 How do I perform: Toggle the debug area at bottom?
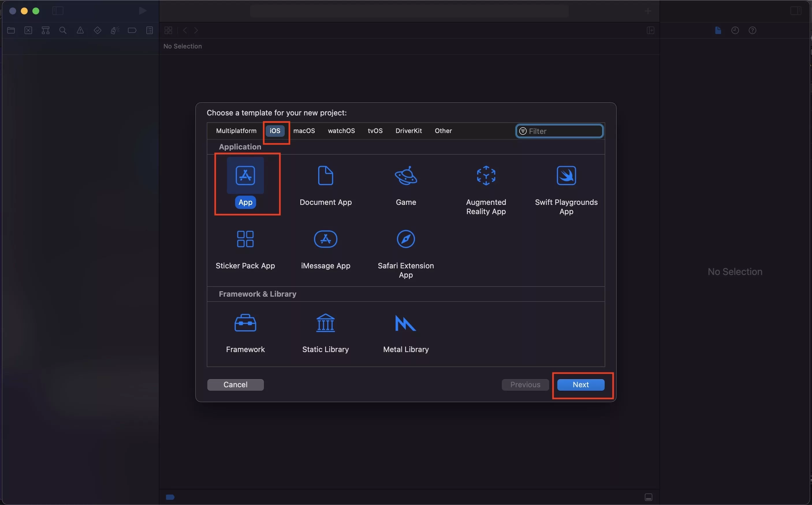point(649,497)
